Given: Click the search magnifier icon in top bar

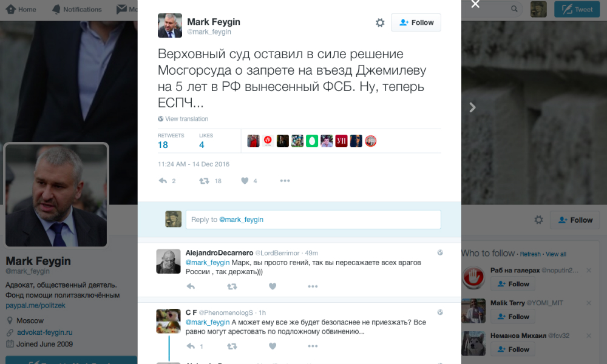Looking at the screenshot, I should click(x=514, y=9).
